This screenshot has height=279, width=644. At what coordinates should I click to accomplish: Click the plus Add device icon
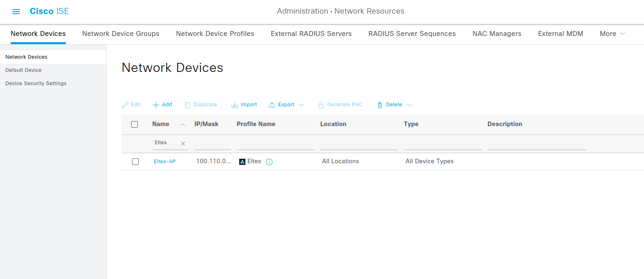tap(156, 105)
